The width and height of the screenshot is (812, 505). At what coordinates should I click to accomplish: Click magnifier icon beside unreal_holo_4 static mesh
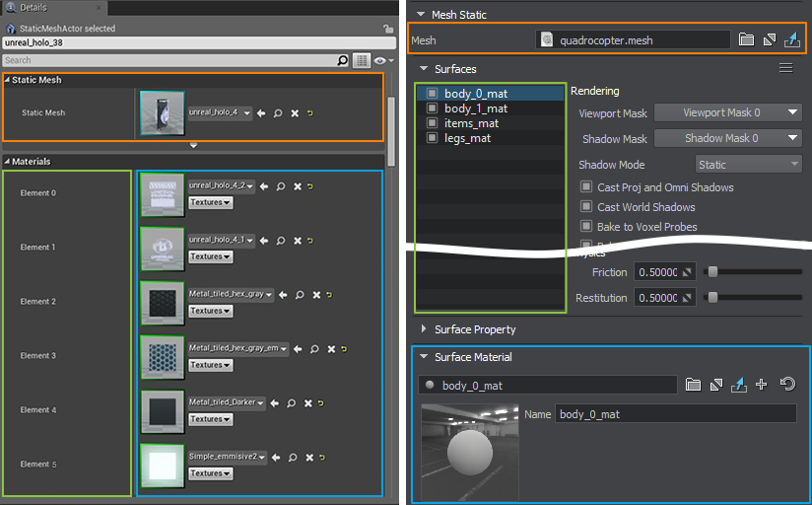point(278,113)
